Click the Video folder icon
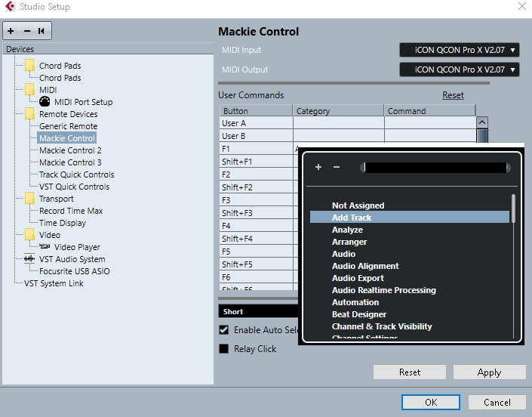This screenshot has width=532, height=417. coord(29,235)
